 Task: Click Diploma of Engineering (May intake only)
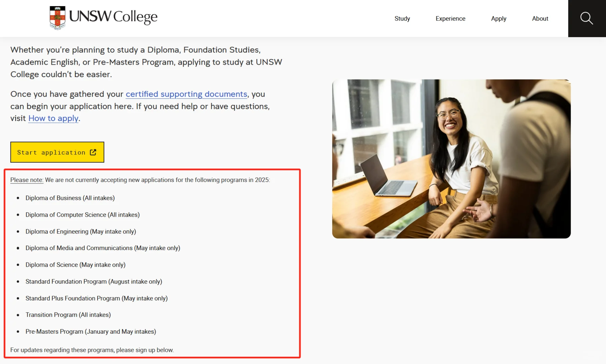tap(81, 232)
